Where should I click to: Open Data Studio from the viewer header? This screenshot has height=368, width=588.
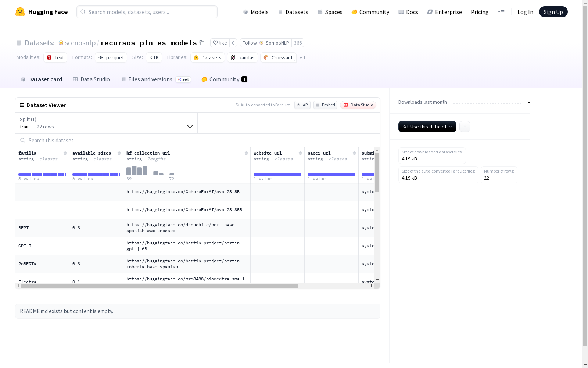[x=358, y=105]
